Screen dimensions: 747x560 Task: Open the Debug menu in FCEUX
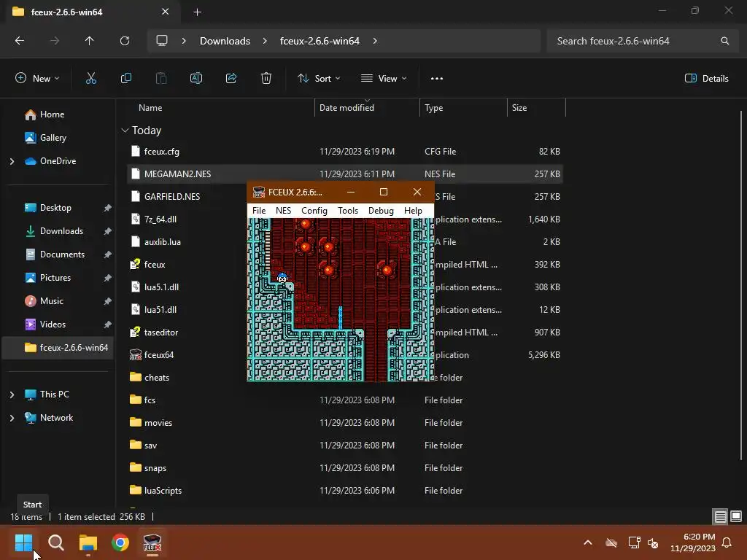tap(381, 211)
